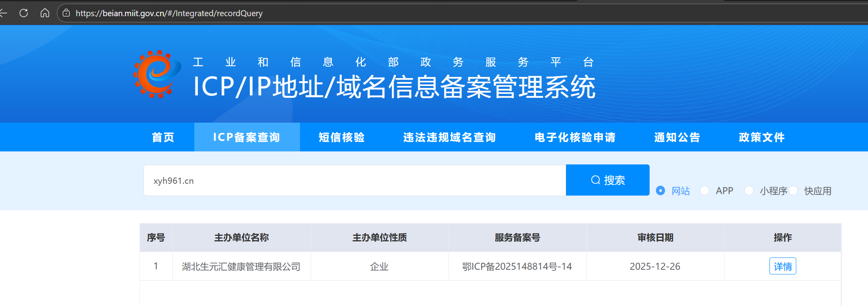Click the MIIT gear logo

(157, 74)
